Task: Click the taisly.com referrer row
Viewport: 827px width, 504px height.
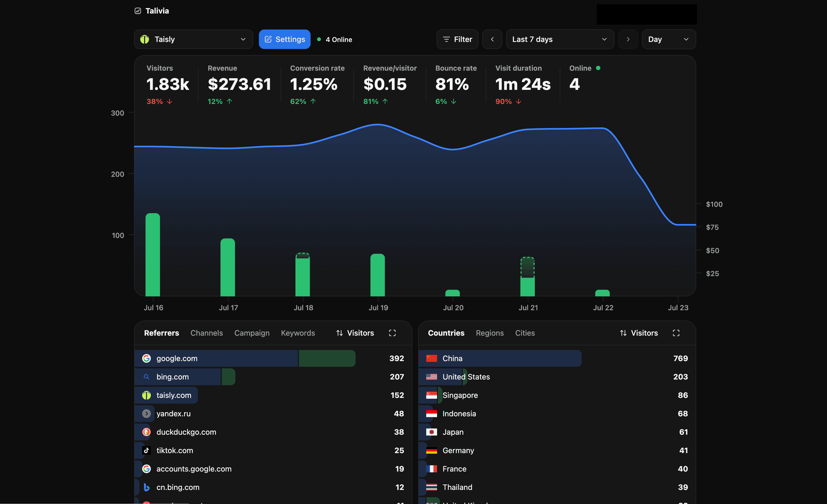Action: pos(273,395)
